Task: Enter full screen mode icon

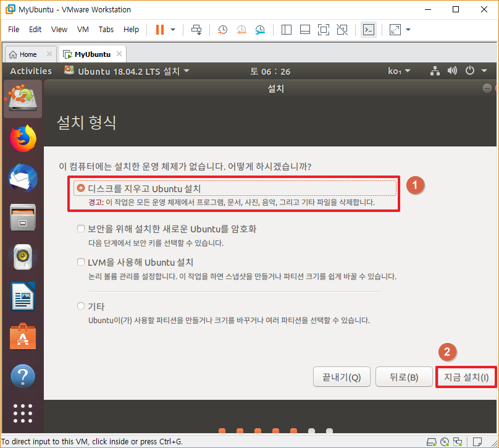Action: 324,30
